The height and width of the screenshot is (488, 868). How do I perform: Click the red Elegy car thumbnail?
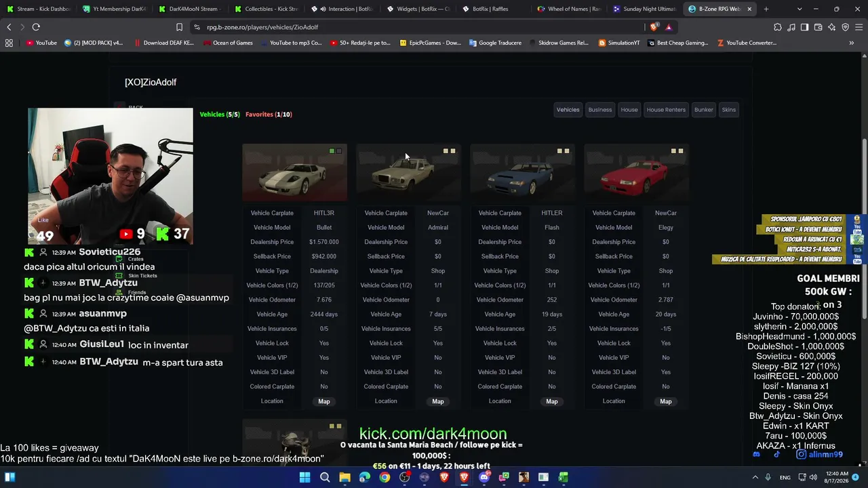(636, 174)
